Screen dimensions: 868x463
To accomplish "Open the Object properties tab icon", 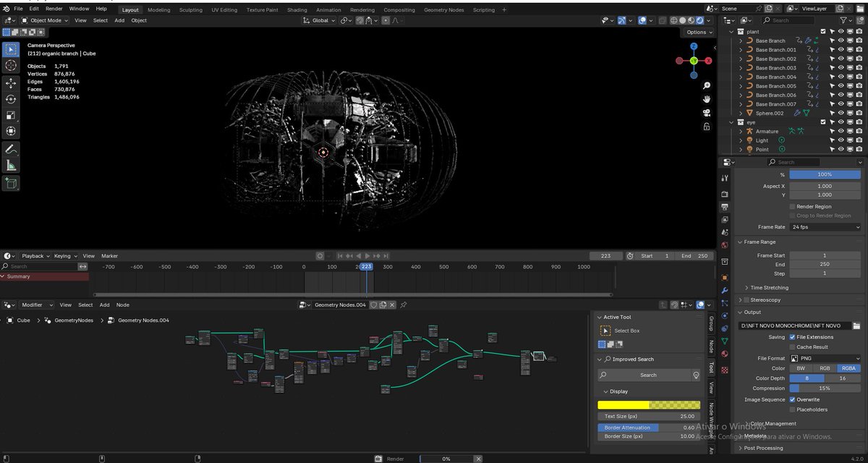I will click(725, 276).
